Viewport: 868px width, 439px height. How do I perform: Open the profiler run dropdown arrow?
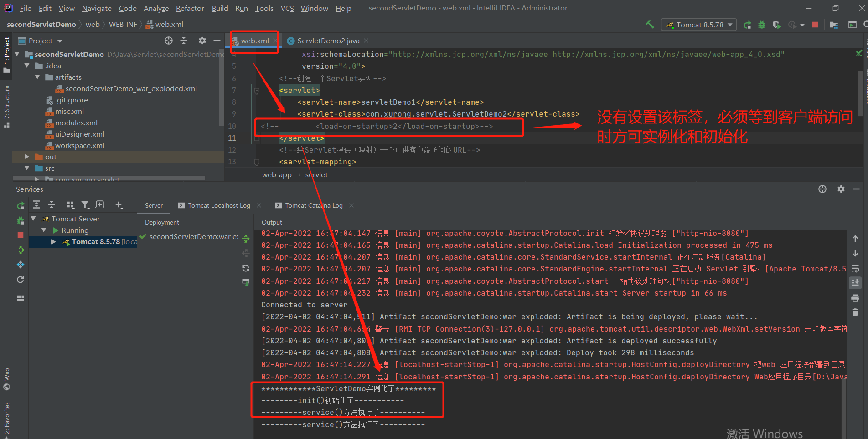tap(802, 25)
